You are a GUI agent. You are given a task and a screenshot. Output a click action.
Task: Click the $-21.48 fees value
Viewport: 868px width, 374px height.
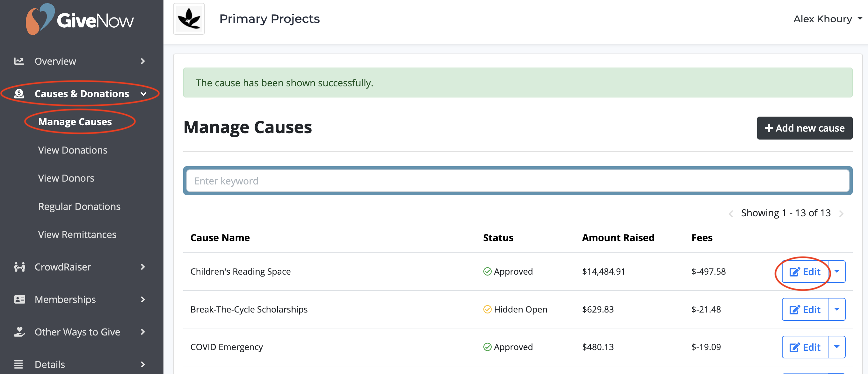pyautogui.click(x=706, y=309)
